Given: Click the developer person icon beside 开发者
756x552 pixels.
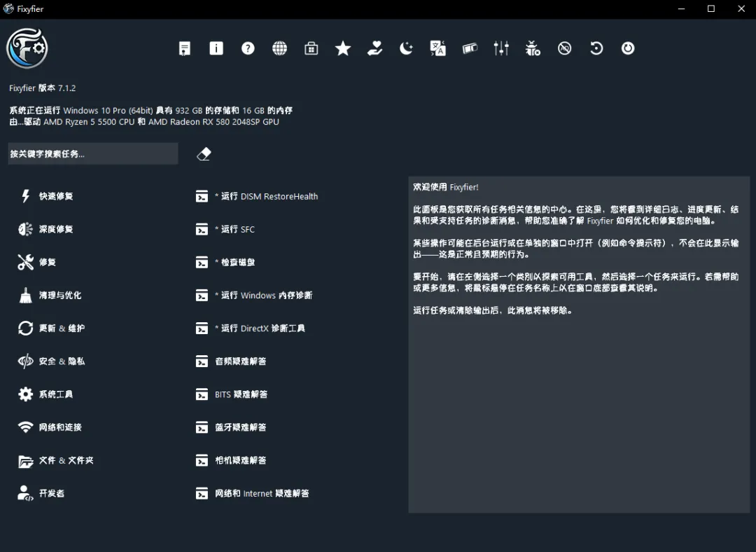Looking at the screenshot, I should tap(26, 493).
